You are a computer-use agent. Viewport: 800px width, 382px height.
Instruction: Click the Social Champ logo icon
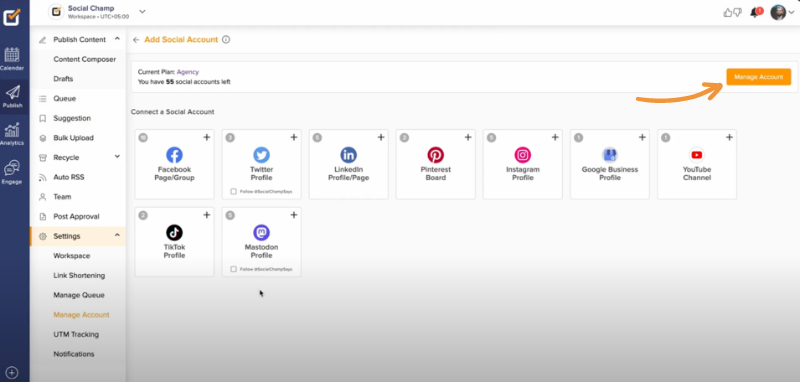click(x=11, y=17)
